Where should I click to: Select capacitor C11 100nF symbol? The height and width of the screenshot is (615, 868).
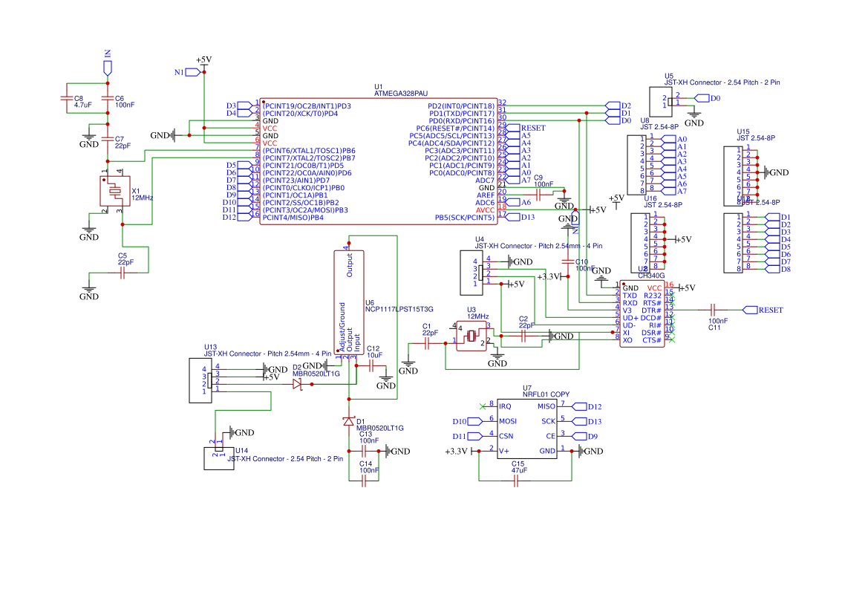coord(713,310)
